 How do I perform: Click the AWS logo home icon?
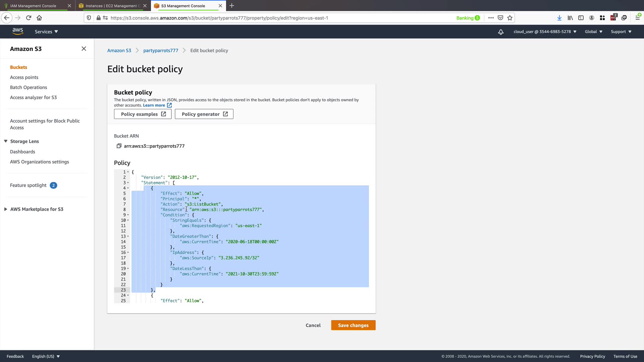click(x=18, y=32)
